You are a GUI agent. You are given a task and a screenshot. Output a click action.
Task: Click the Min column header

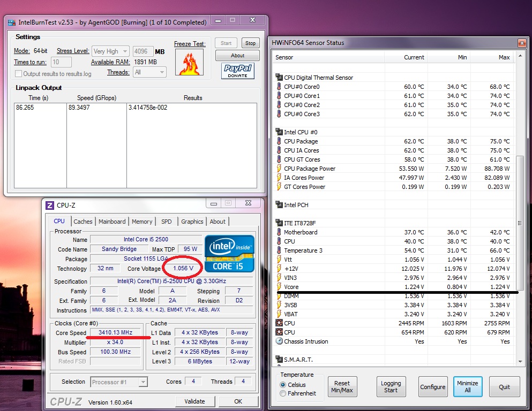point(448,57)
